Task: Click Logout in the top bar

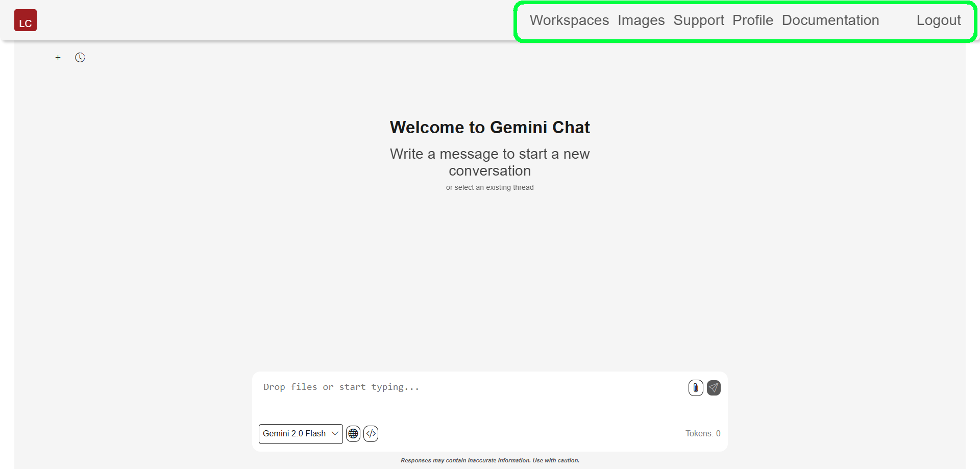Action: tap(939, 20)
